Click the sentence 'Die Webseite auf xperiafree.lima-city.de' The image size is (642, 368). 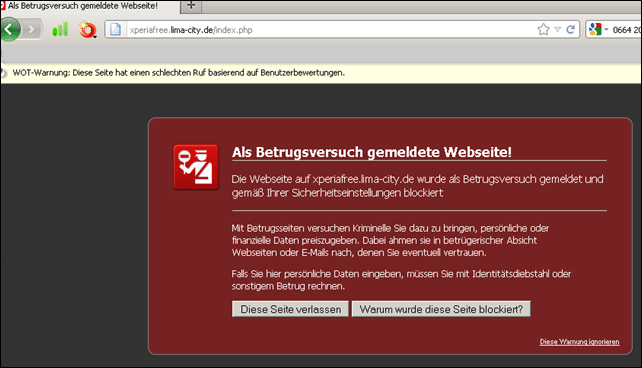pyautogui.click(x=417, y=186)
